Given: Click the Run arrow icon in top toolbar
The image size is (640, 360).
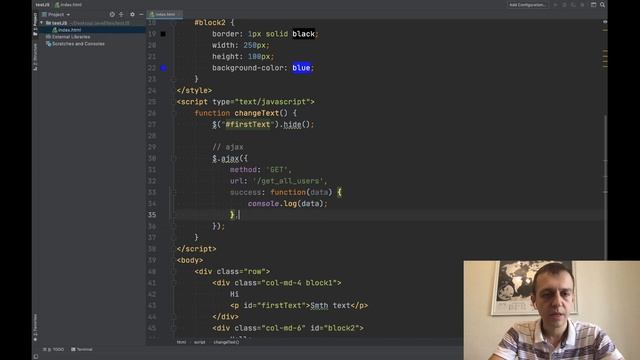Looking at the screenshot, I should point(556,5).
